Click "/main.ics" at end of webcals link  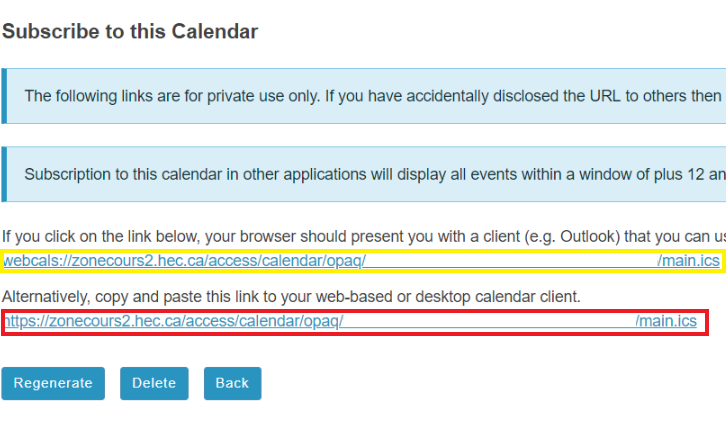(x=688, y=261)
